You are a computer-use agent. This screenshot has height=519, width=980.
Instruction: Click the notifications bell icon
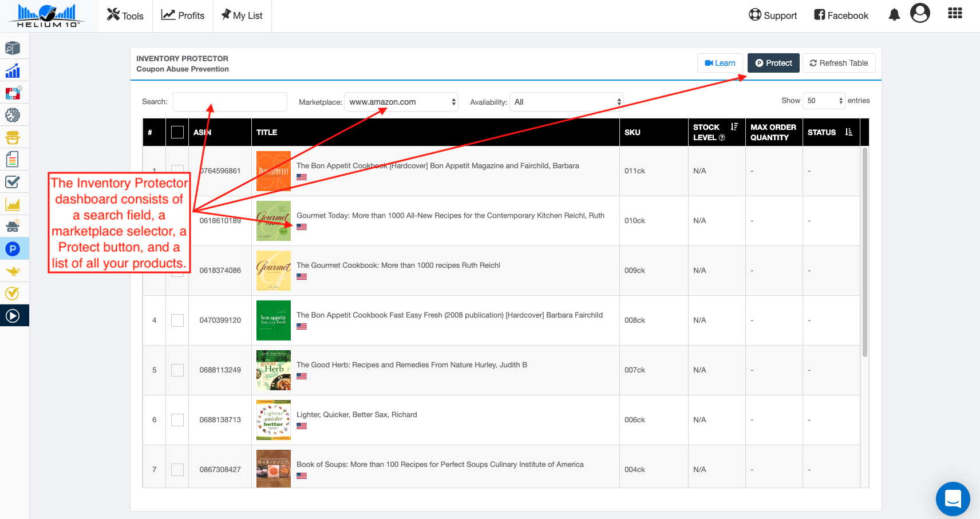coord(894,15)
